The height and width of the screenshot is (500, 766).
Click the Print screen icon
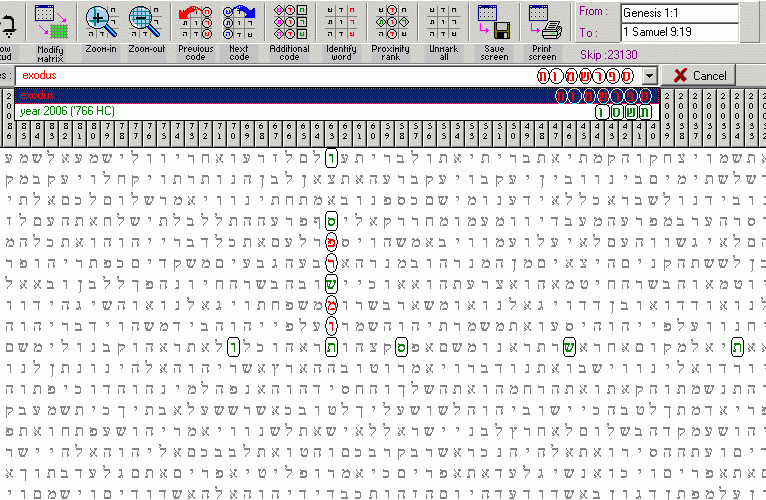pyautogui.click(x=545, y=22)
